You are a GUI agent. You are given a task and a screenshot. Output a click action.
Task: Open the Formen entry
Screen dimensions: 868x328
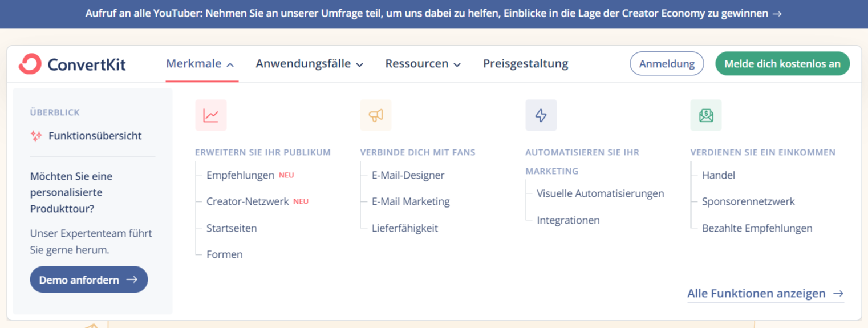pos(225,254)
